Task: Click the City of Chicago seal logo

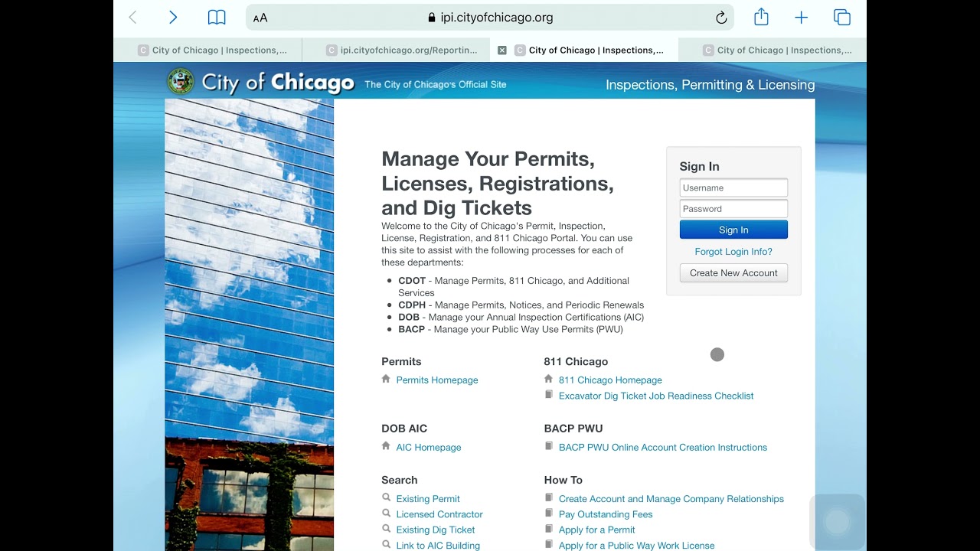Action: tap(181, 81)
